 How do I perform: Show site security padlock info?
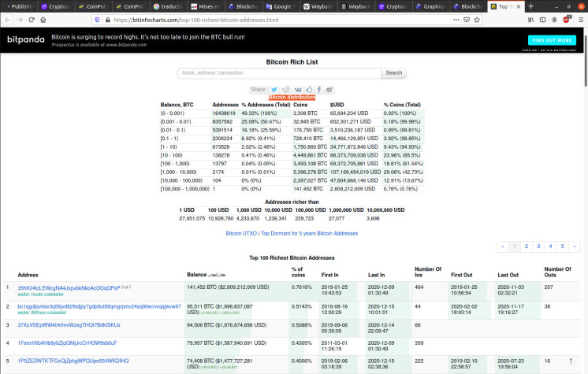[108, 20]
